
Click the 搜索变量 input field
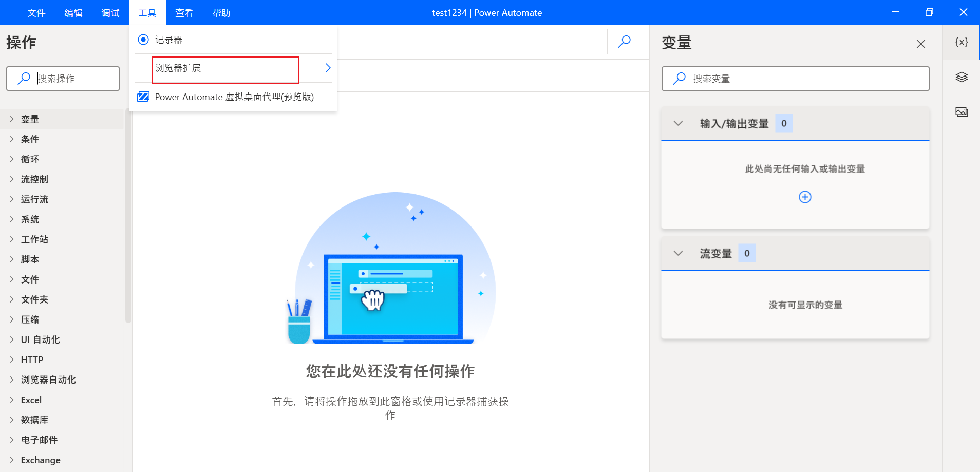[795, 79]
